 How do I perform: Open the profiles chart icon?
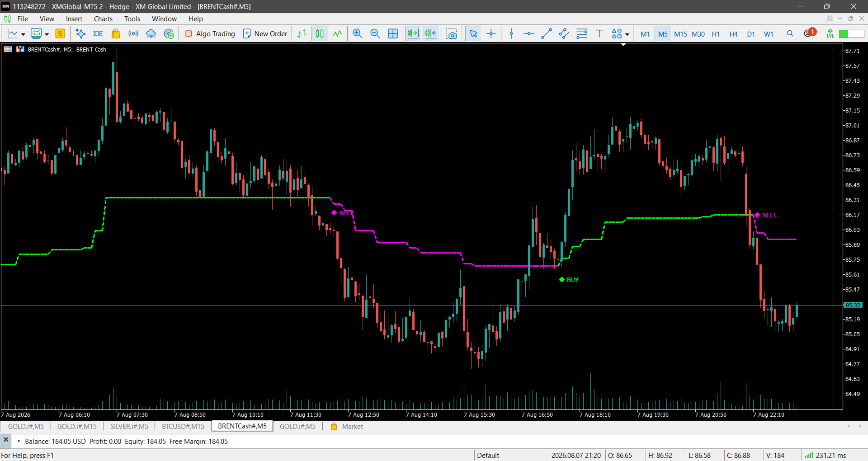coord(36,34)
